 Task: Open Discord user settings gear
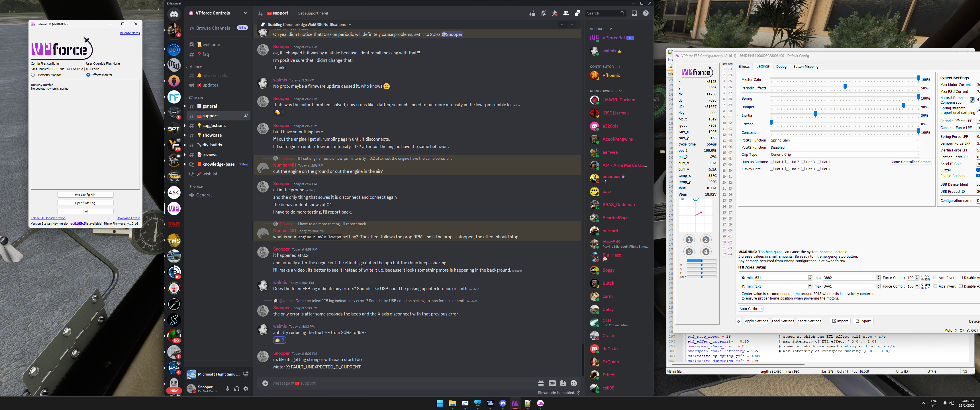246,389
